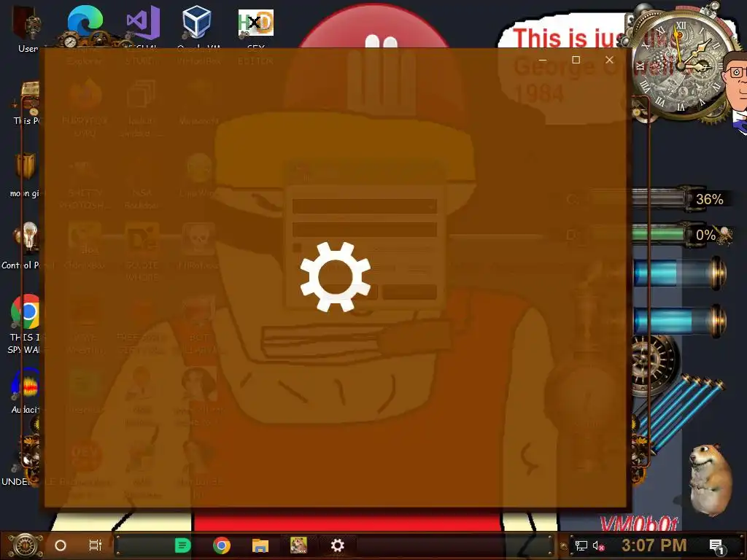This screenshot has height=560, width=747.
Task: Click the steampunk Start button
Action: pyautogui.click(x=25, y=545)
